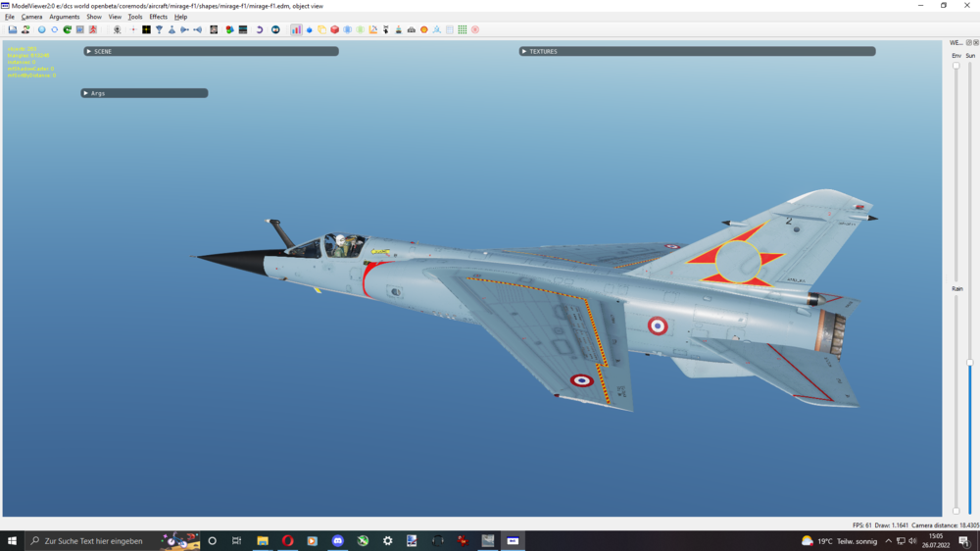Viewport: 980px width, 551px height.
Task: Click the left-pointing blue cone view icon
Action: tap(198, 29)
